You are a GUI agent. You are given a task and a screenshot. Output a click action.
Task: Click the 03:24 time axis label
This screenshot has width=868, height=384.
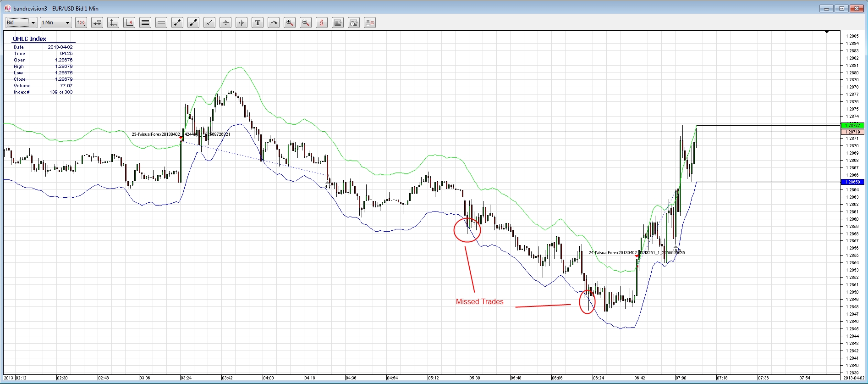[186, 378]
